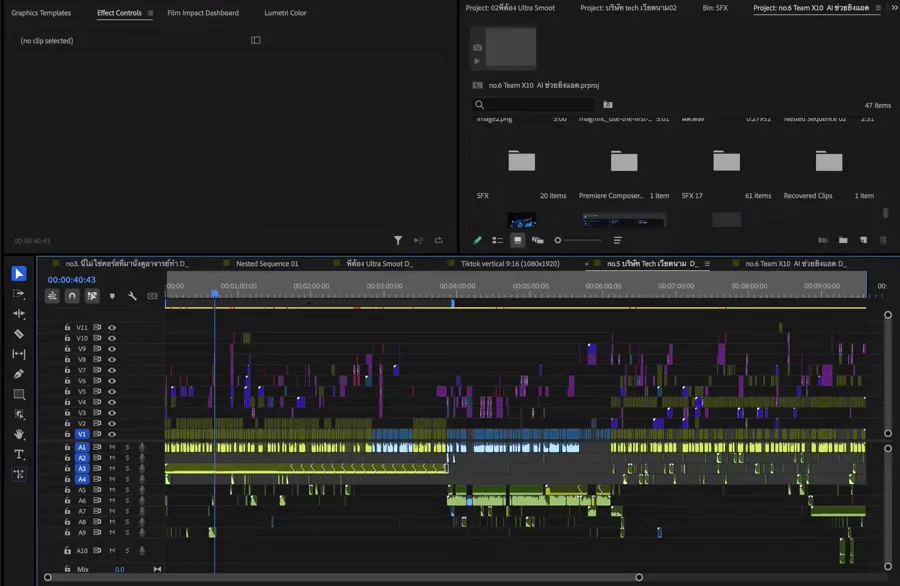Switch to Film Impact Dashboard tab

pos(203,13)
